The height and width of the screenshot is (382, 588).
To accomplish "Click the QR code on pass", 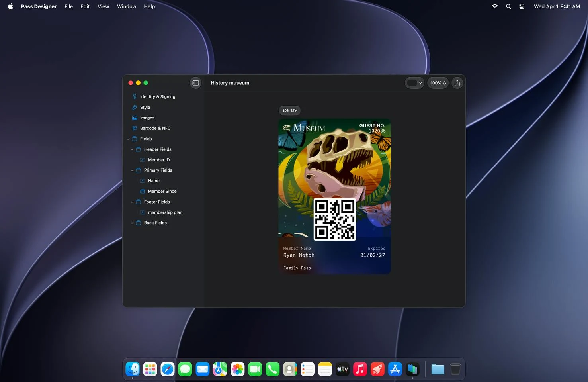I will 334,219.
